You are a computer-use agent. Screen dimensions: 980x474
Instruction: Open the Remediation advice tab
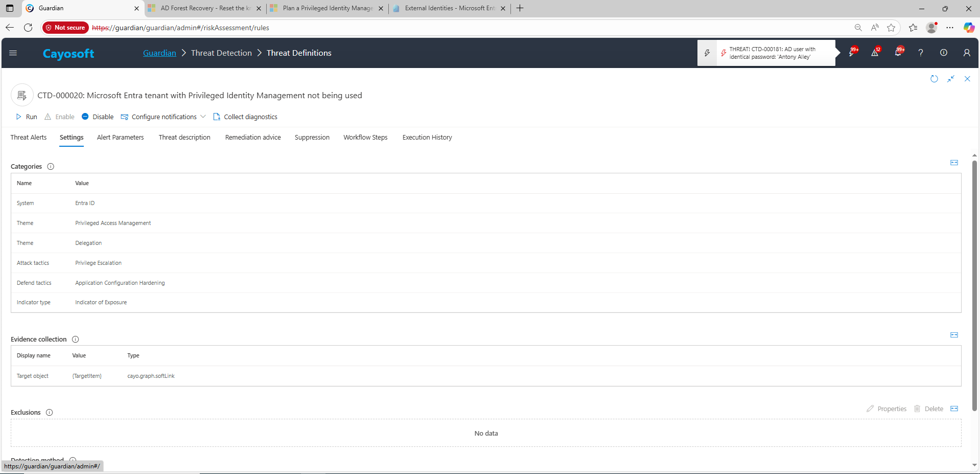(x=253, y=137)
